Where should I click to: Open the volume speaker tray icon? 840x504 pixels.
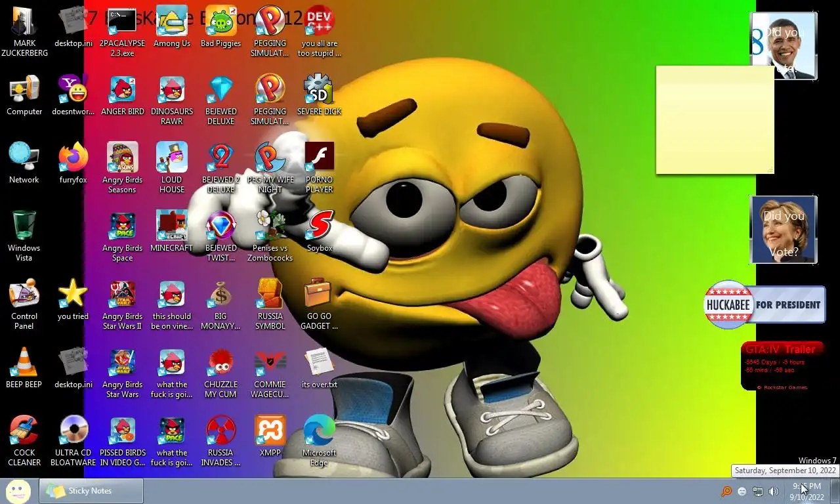point(774,492)
